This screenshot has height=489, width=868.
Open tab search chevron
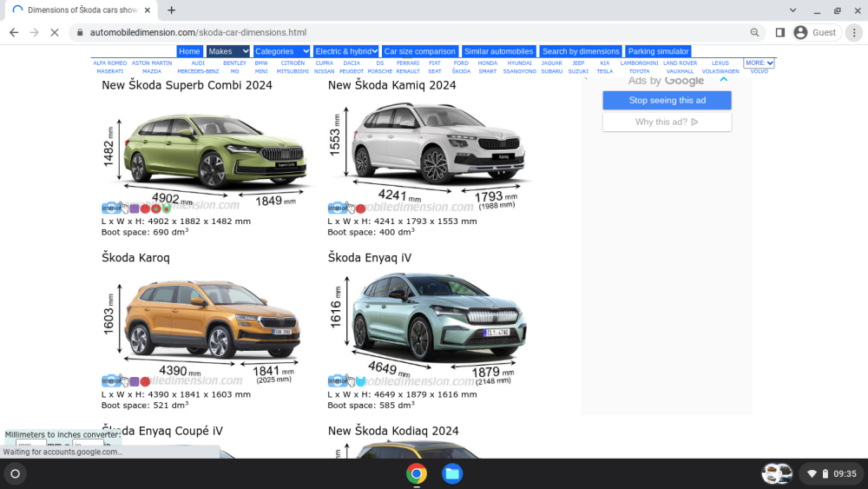point(792,10)
